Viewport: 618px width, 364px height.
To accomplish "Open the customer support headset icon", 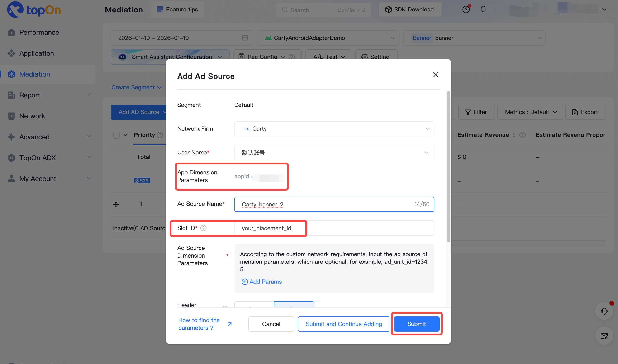I will (604, 311).
